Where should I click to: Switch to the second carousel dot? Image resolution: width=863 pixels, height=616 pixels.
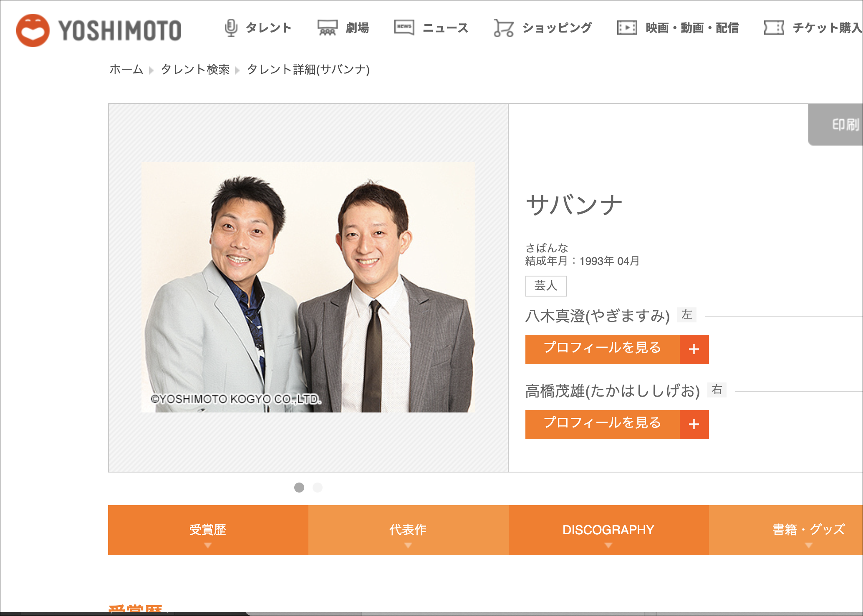(318, 488)
